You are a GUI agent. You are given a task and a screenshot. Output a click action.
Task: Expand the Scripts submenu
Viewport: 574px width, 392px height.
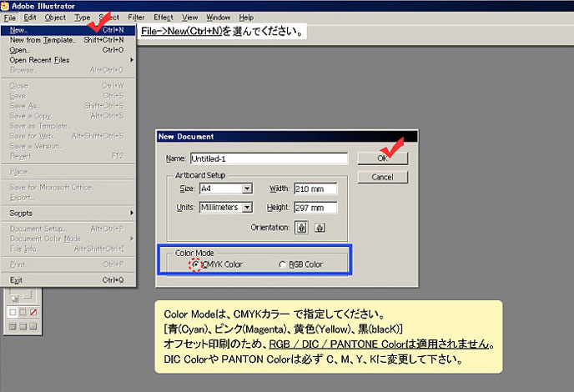pos(68,213)
